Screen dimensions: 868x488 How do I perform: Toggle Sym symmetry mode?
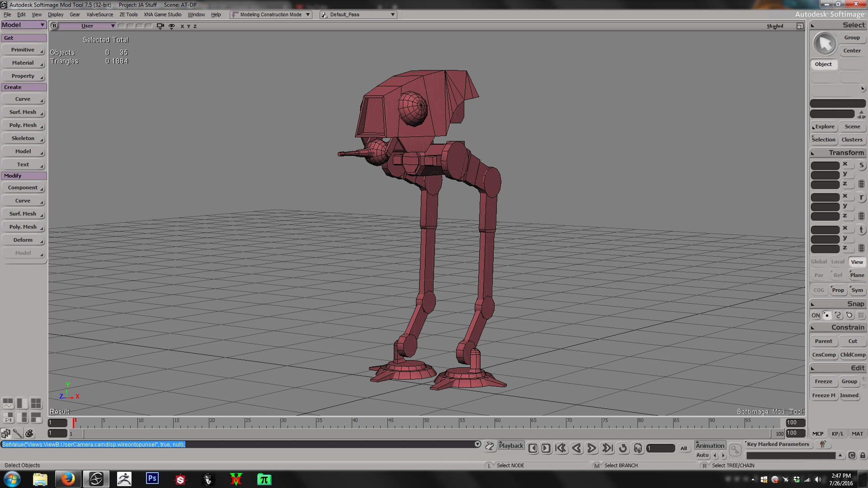pos(857,290)
